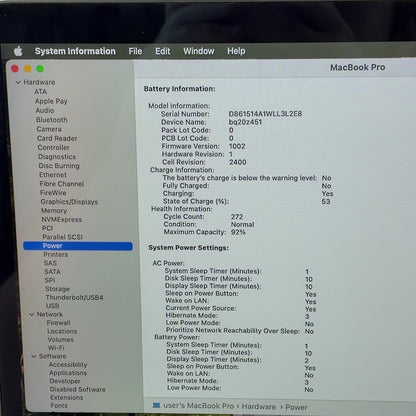Select Memory under Hardware
416x416 pixels.
[x=54, y=211]
